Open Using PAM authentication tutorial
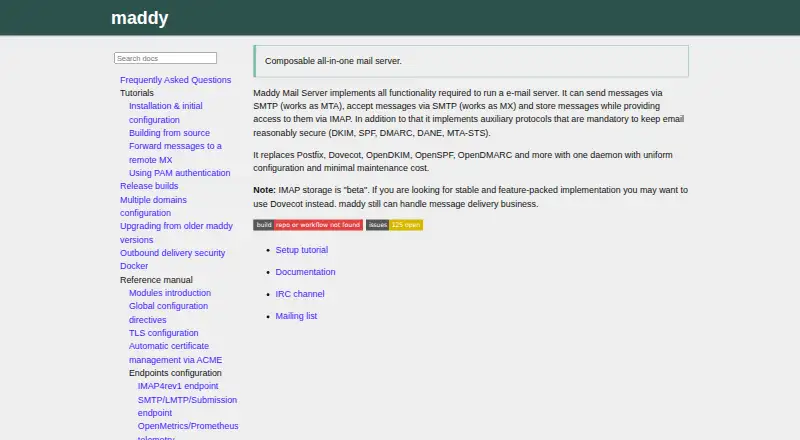This screenshot has height=440, width=800. pyautogui.click(x=180, y=173)
